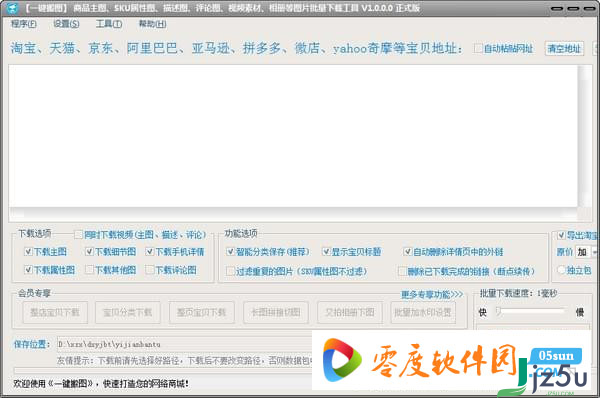The image size is (600, 398).
Task: Toggle 同时下载视频 checkbox
Action: point(78,234)
